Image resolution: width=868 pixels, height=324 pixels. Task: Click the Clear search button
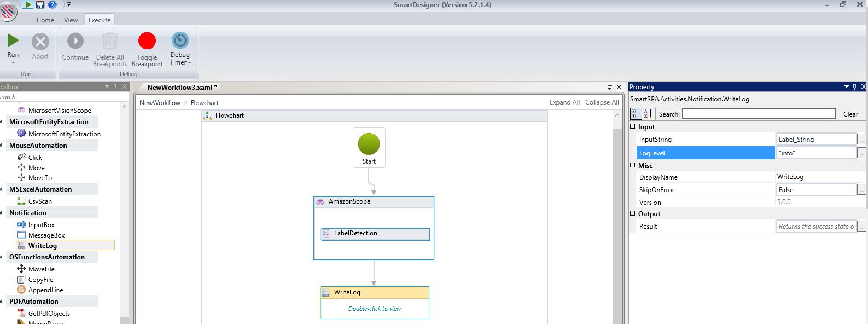(x=850, y=114)
